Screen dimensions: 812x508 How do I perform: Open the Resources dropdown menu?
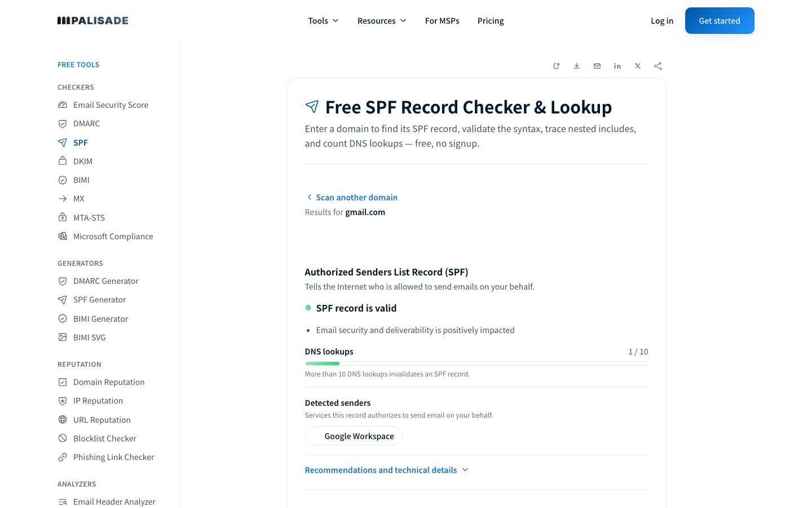tap(382, 21)
